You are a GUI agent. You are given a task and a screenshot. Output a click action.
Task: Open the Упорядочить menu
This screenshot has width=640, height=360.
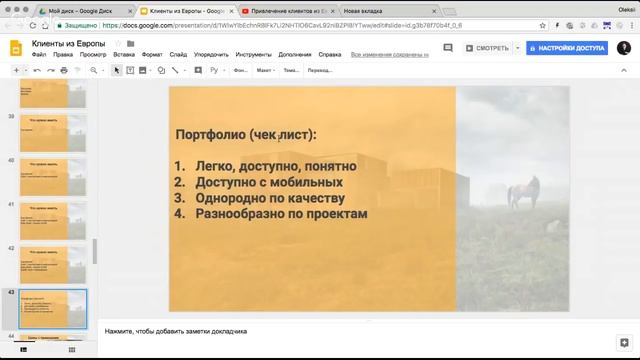[x=211, y=54]
